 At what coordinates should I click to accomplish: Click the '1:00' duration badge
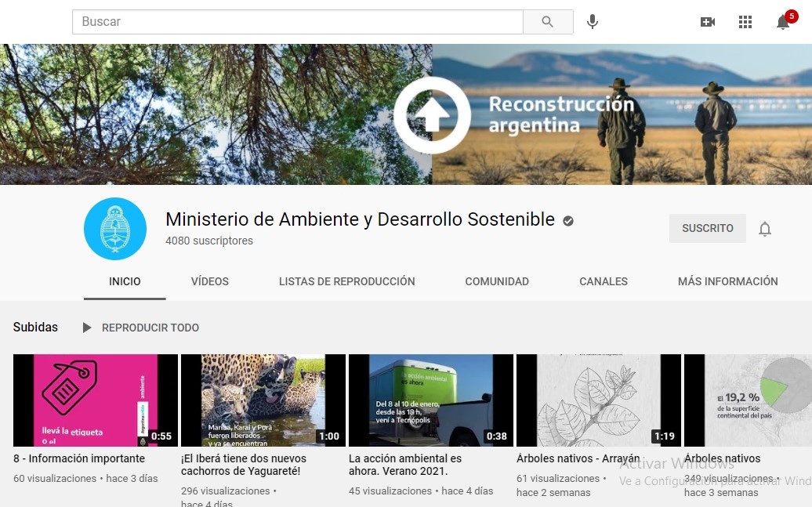click(x=329, y=436)
